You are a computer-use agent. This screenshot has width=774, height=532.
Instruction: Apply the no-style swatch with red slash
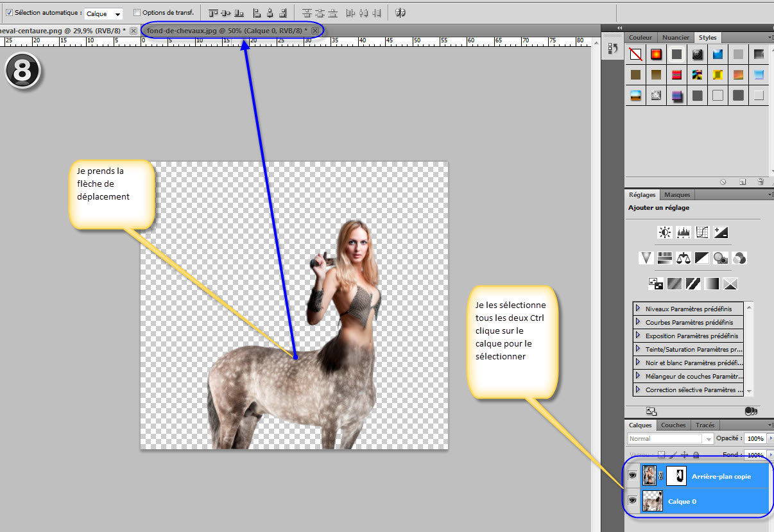click(635, 55)
